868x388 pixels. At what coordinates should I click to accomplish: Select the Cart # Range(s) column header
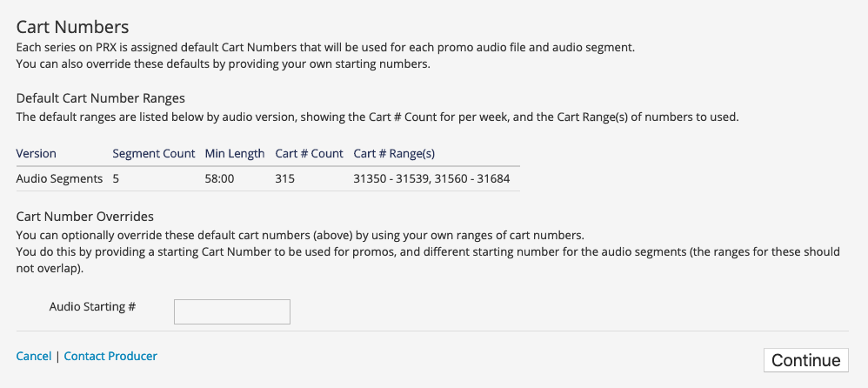(394, 154)
